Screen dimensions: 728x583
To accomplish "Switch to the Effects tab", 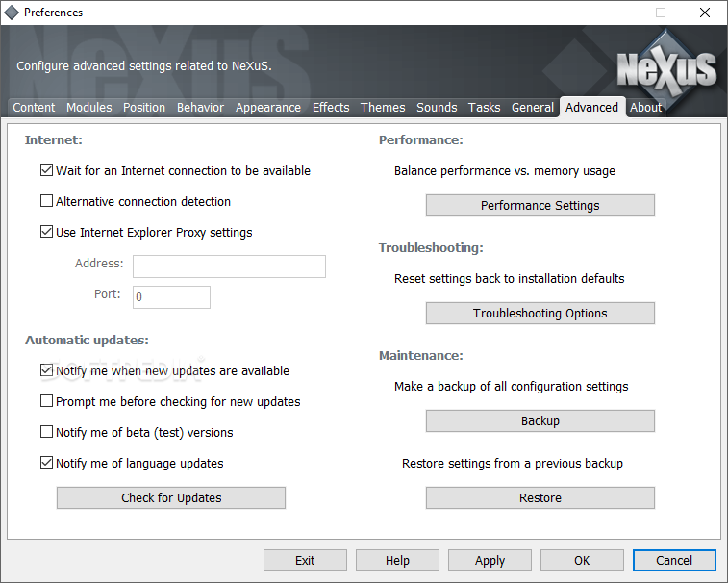I will (x=331, y=108).
